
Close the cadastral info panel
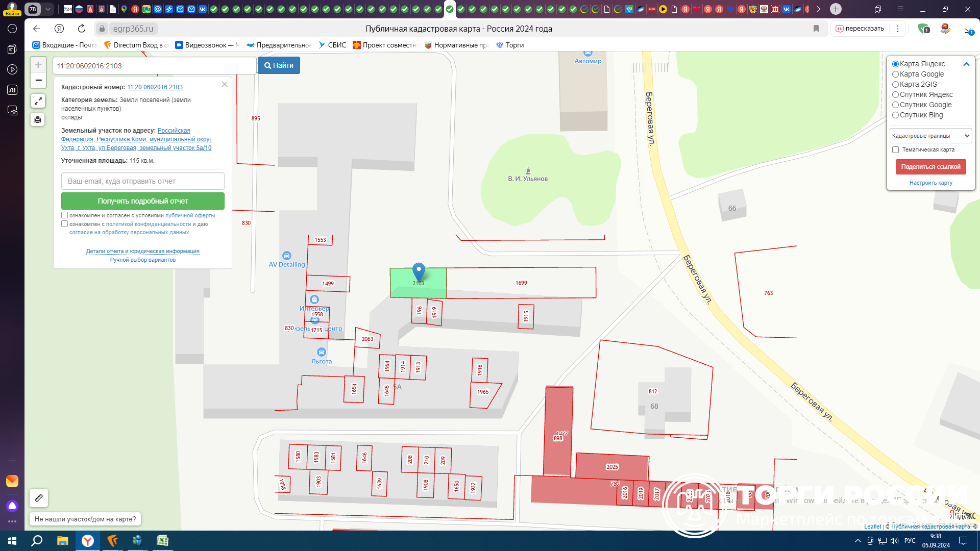point(224,84)
